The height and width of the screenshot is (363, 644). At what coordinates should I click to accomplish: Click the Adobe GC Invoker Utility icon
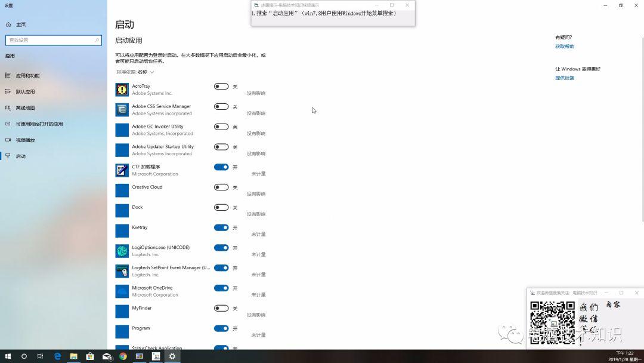122,130
